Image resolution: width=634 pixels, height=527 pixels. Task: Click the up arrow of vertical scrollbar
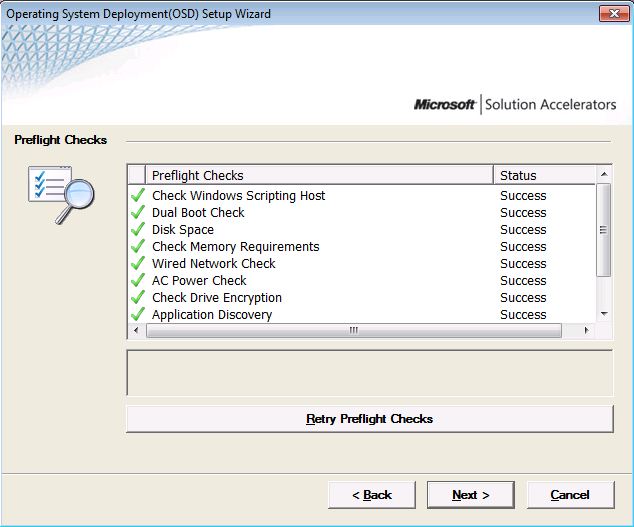pos(604,174)
